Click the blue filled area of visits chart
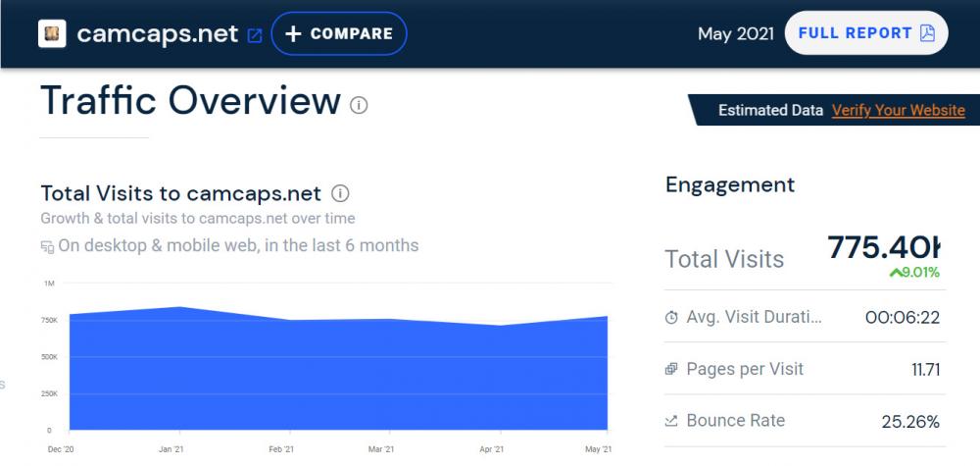Image resolution: width=980 pixels, height=466 pixels. [x=333, y=383]
